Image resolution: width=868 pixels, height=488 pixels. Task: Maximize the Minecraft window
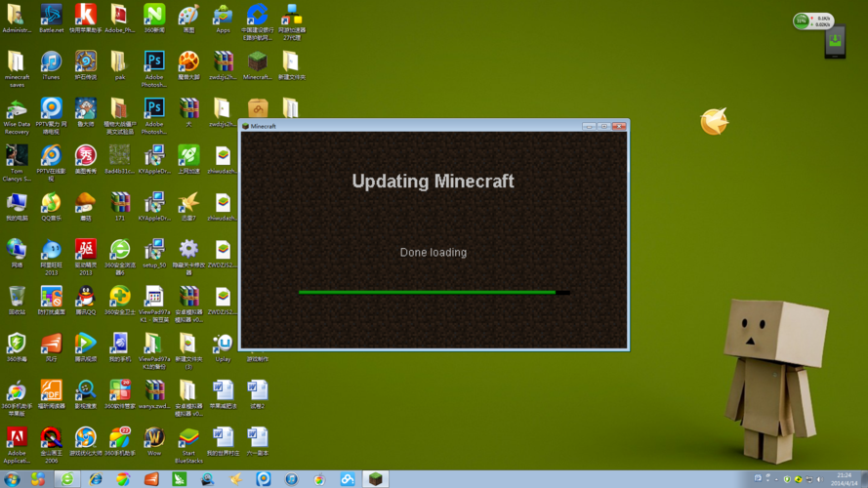[604, 126]
